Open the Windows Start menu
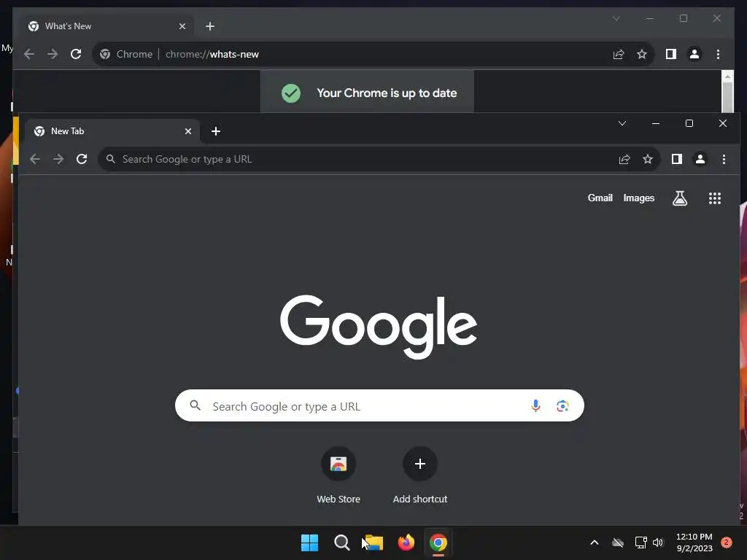The image size is (747, 560). [x=309, y=542]
